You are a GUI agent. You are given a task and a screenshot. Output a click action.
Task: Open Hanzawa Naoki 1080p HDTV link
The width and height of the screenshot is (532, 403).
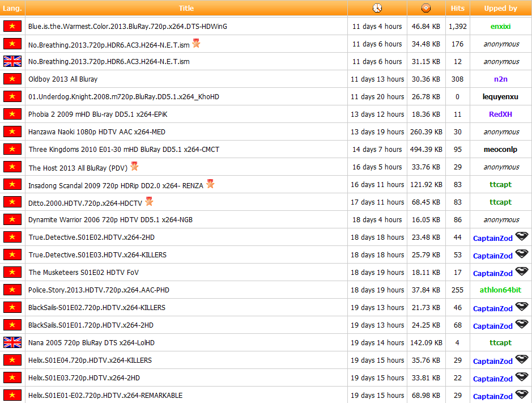tap(97, 131)
